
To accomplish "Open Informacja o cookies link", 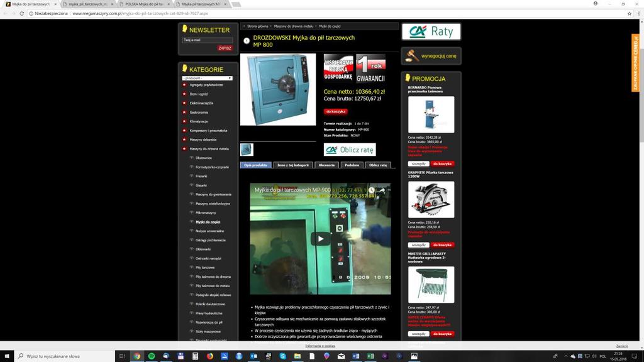I will (x=320, y=346).
